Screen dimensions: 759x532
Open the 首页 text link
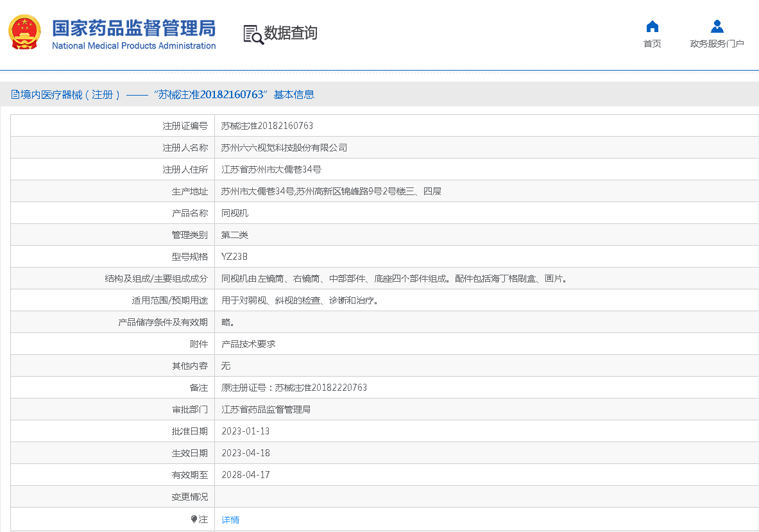click(652, 44)
